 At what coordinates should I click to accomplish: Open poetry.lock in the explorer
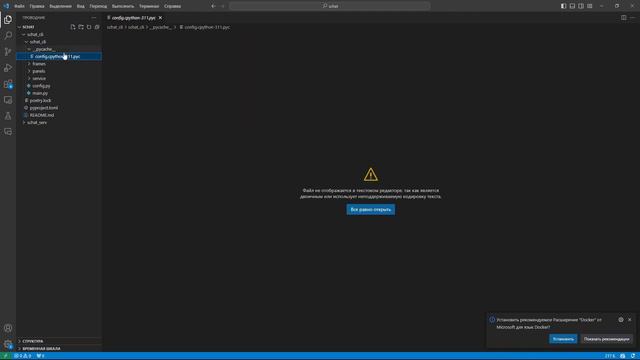40,100
